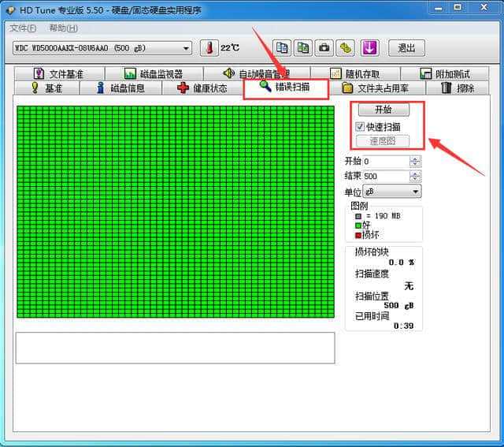
Task: Open the 文件夹占用率 tab
Action: click(x=377, y=88)
